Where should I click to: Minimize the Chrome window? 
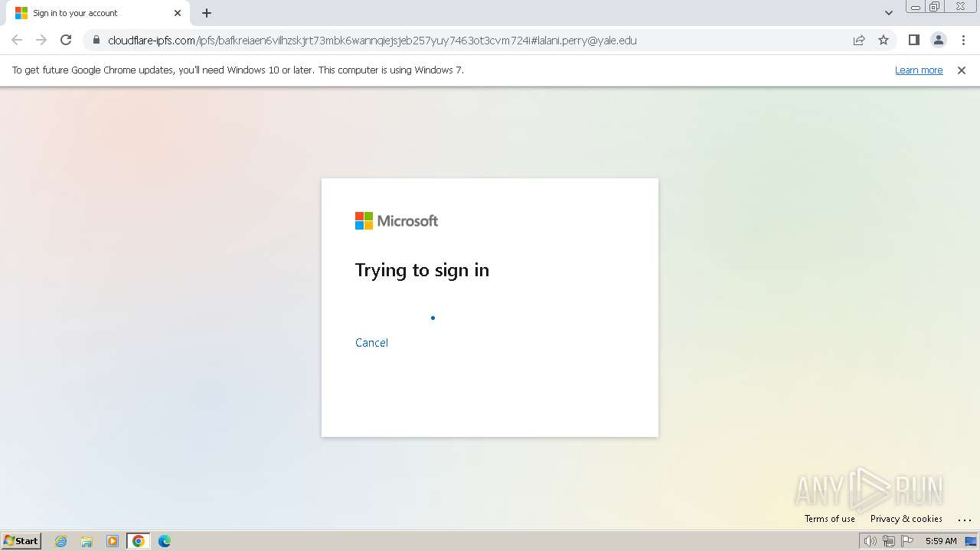click(915, 6)
